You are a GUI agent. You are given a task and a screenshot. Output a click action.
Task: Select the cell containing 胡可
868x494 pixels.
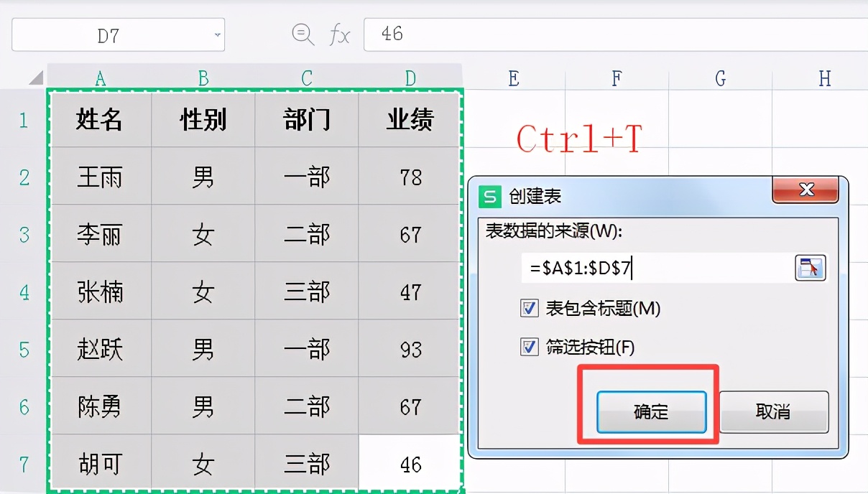point(101,465)
